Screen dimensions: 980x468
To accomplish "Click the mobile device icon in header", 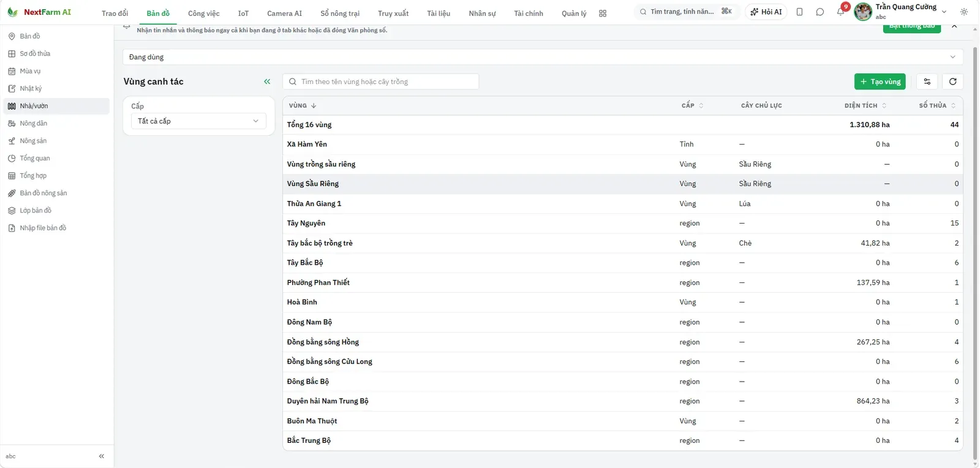I will pos(799,12).
